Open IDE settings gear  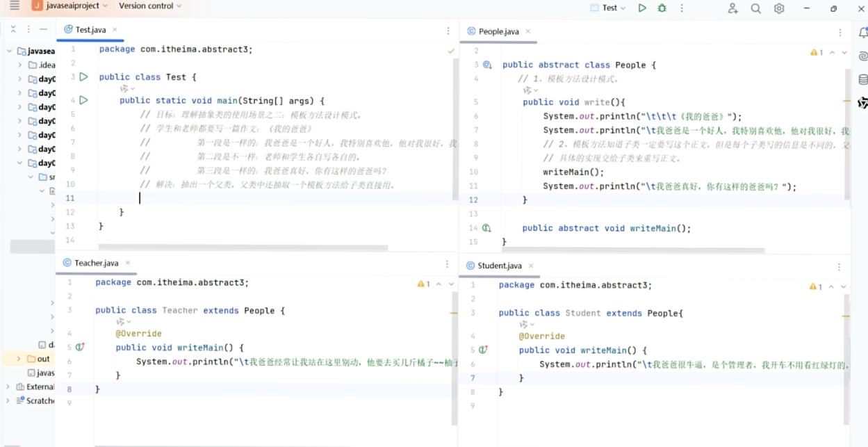tap(779, 8)
